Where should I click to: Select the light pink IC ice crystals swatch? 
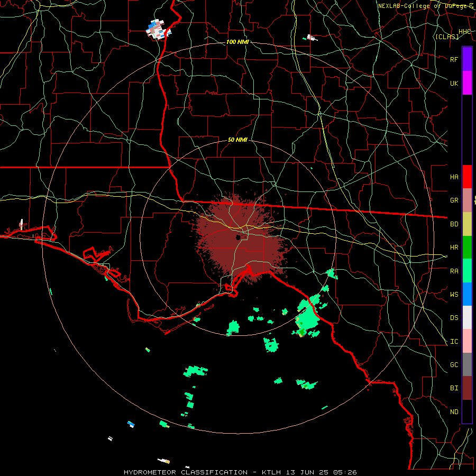467,342
